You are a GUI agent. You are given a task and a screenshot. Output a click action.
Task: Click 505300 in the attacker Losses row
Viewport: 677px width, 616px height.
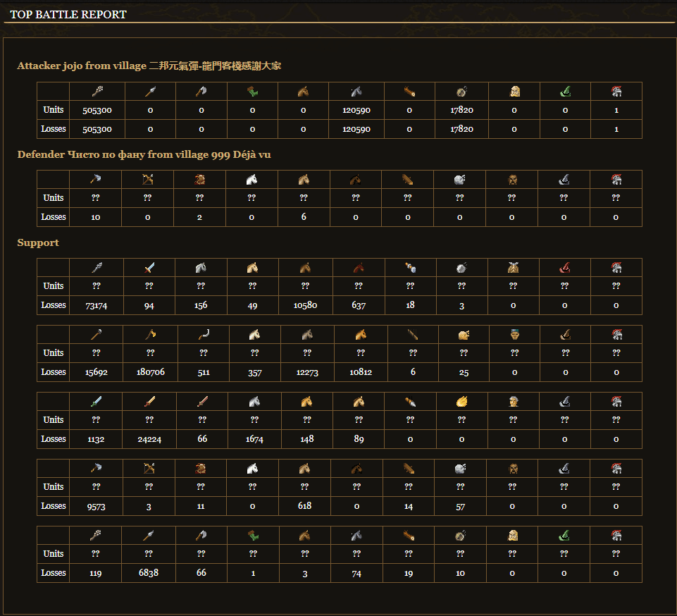97,129
